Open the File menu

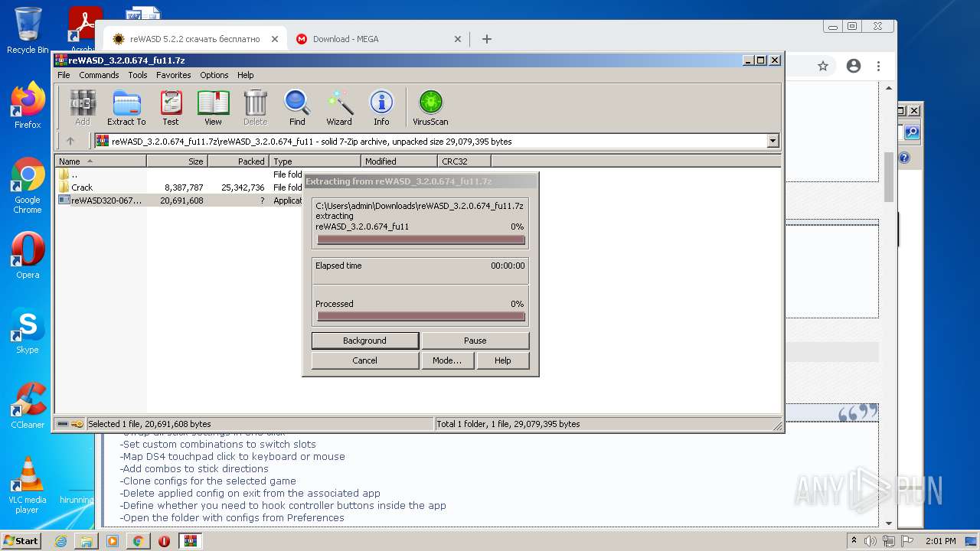[64, 75]
